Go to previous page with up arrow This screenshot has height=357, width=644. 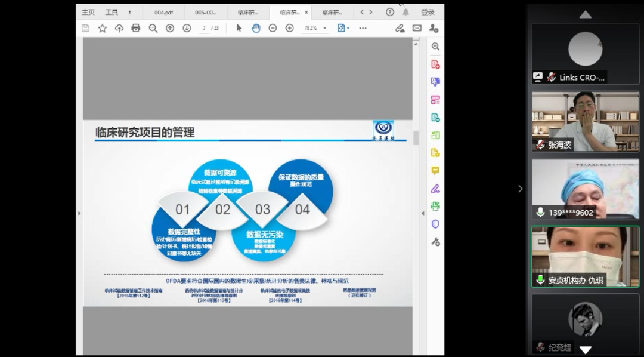coord(169,28)
